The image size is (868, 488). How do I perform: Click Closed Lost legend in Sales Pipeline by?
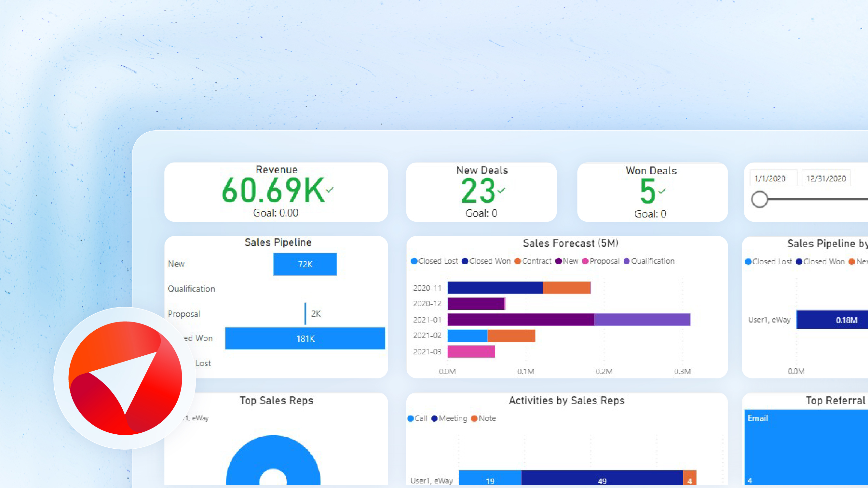[x=768, y=262]
